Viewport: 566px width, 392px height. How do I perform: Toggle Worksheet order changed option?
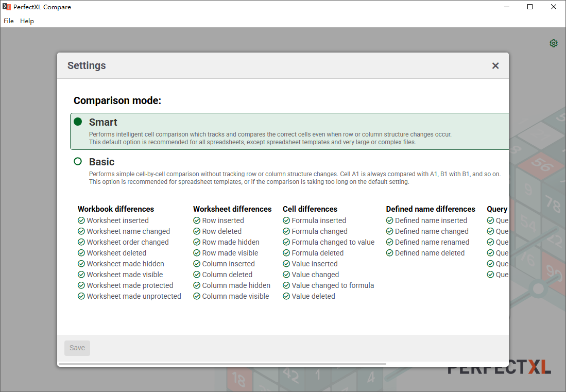pos(123,242)
